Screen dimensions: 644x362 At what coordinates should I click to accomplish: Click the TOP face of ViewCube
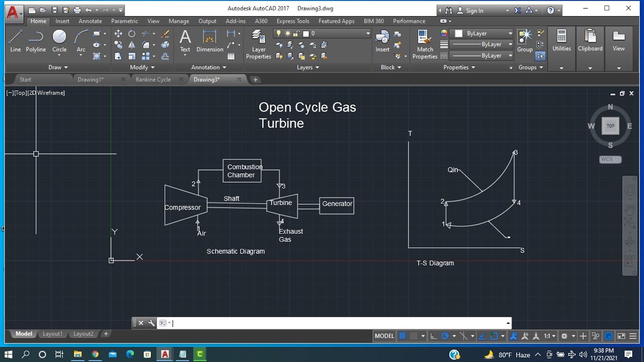pos(610,126)
